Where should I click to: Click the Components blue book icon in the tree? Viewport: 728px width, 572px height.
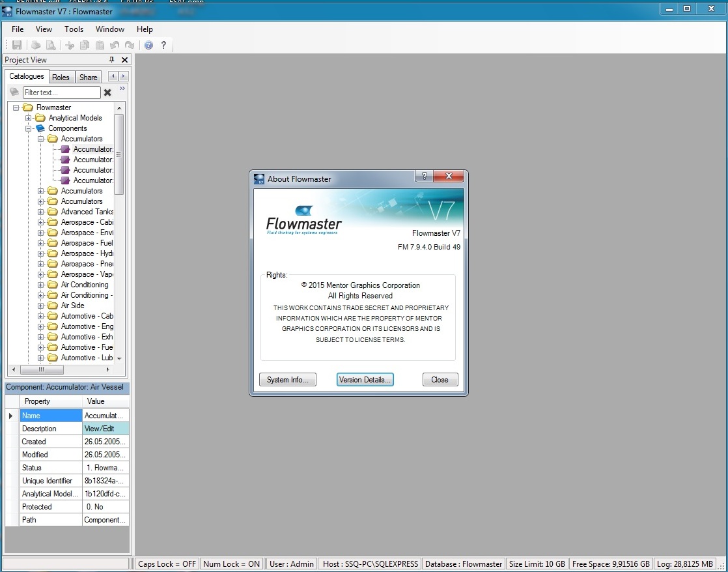tap(40, 128)
